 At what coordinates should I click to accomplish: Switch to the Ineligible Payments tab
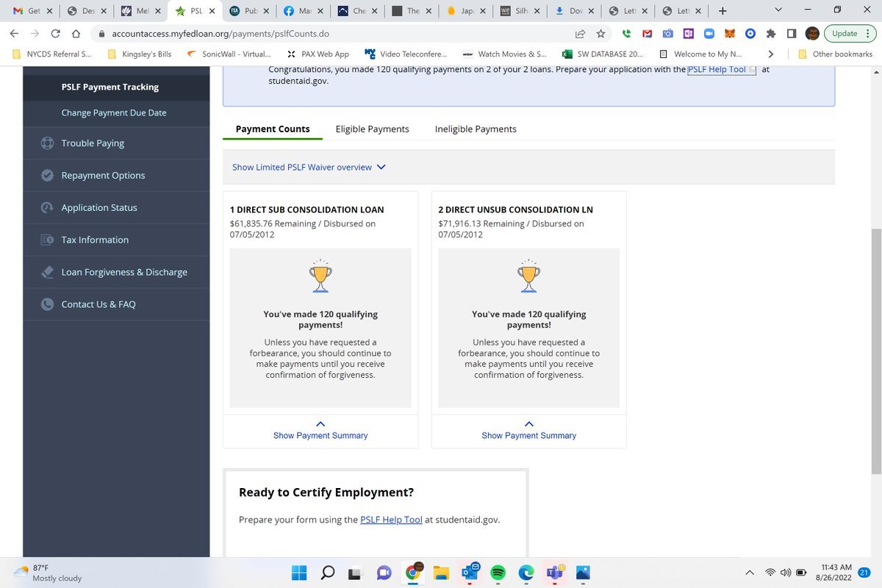pos(476,129)
